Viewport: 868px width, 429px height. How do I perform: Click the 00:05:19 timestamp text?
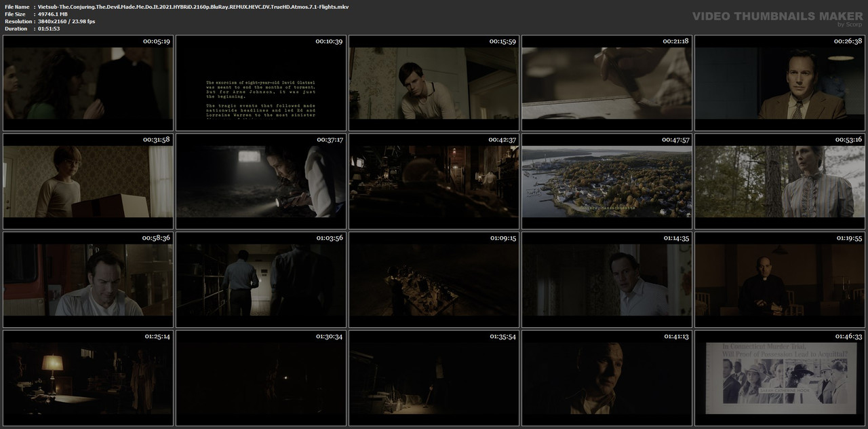pos(157,41)
